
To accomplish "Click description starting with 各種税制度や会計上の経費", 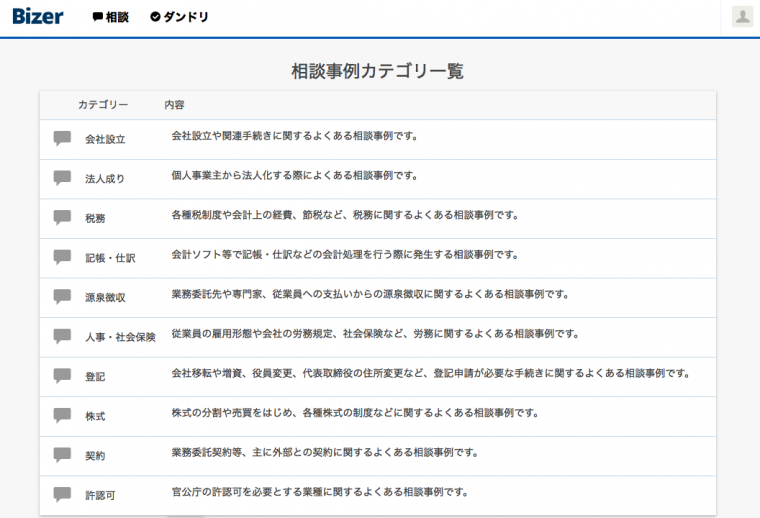I will 345,215.
